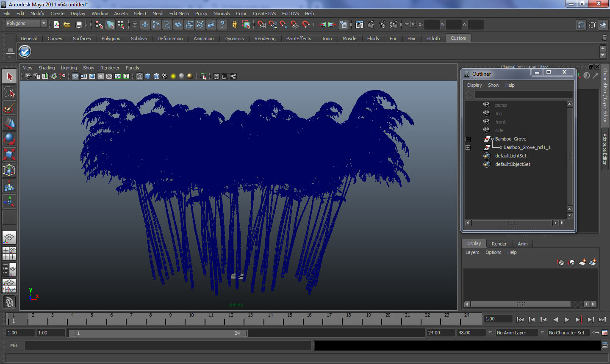The width and height of the screenshot is (610, 364).
Task: Create a new empty display layer icon
Action: point(582,262)
